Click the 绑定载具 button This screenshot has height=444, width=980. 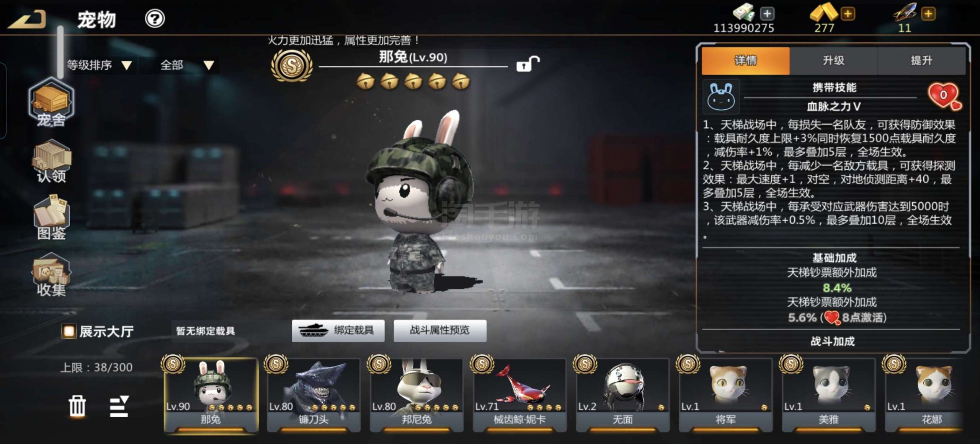click(338, 330)
